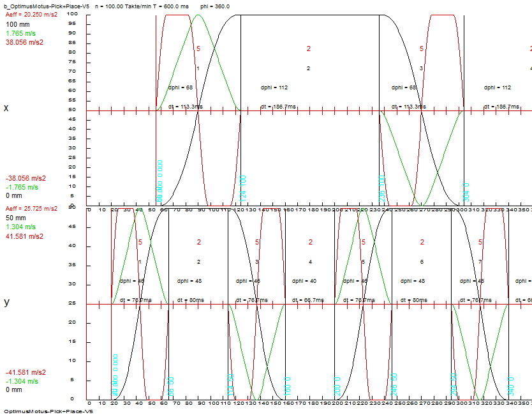Click the '50 mm' position scale label
532x415 pixels.
16,218
